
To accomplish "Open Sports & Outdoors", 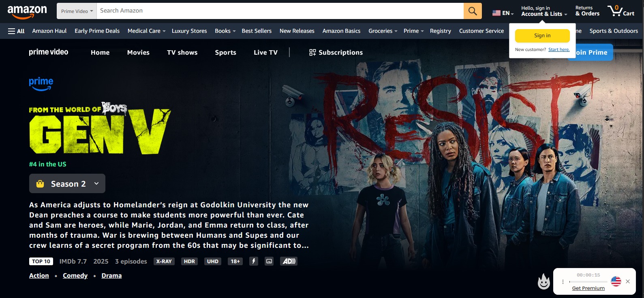I will coord(614,31).
